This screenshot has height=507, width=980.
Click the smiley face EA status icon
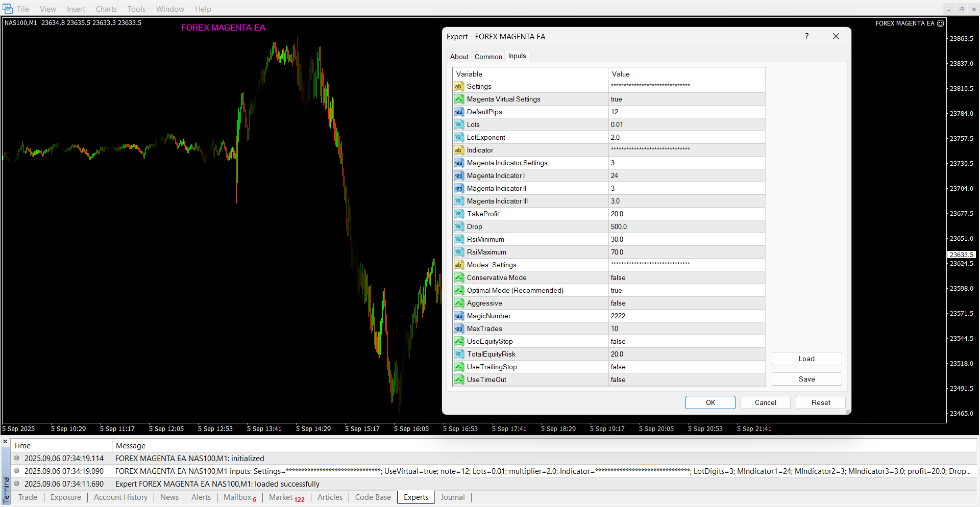[941, 23]
